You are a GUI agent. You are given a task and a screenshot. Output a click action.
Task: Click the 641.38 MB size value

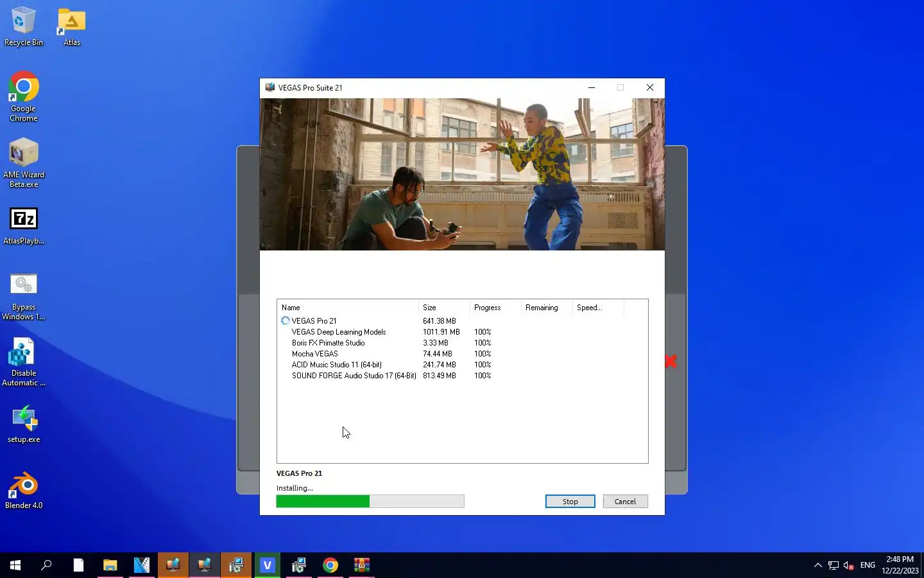point(440,321)
